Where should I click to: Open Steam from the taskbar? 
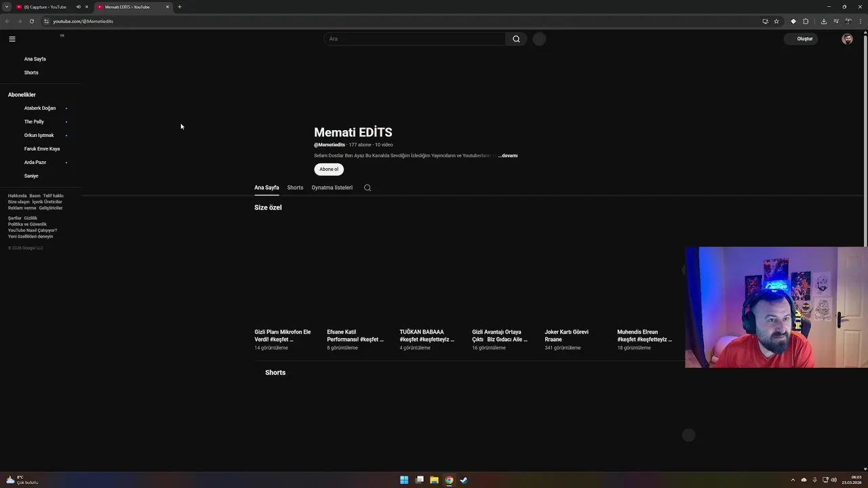464,480
